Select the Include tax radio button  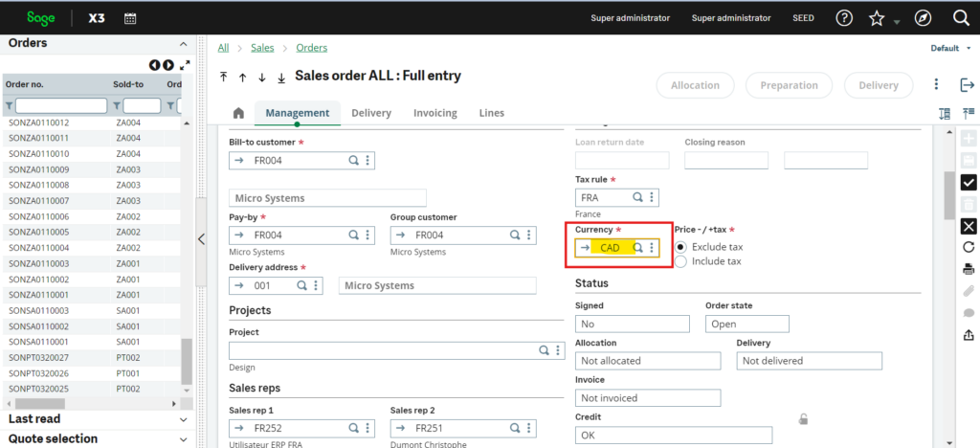[681, 261]
